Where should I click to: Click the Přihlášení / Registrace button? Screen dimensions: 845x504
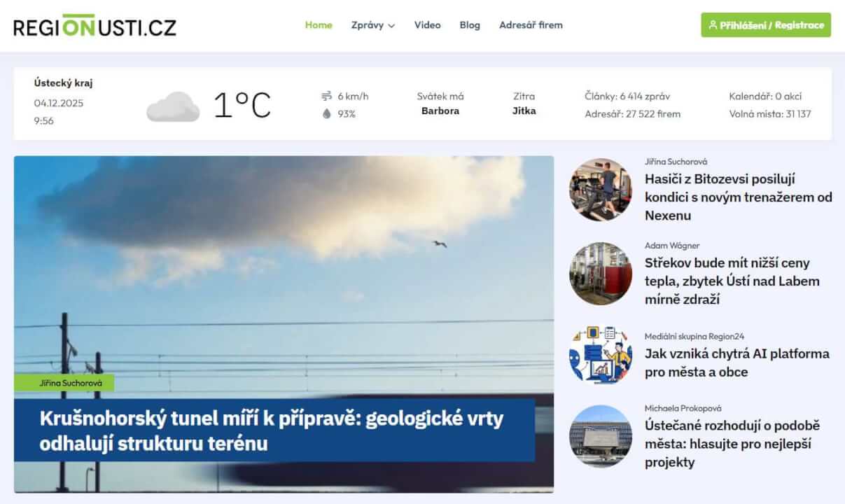tap(767, 25)
